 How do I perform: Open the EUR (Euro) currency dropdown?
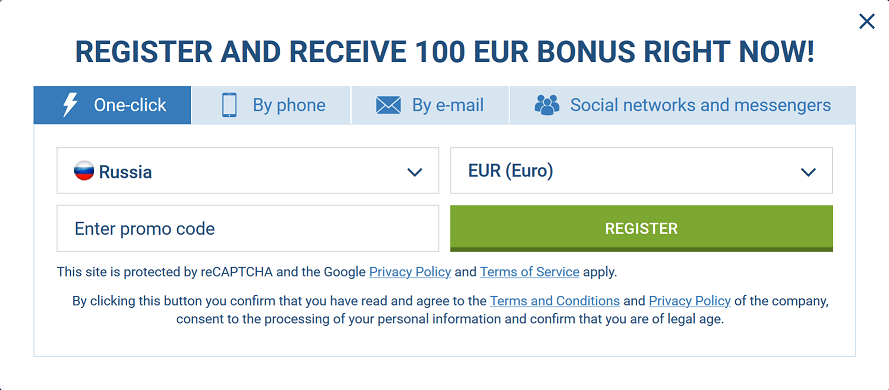[x=641, y=171]
